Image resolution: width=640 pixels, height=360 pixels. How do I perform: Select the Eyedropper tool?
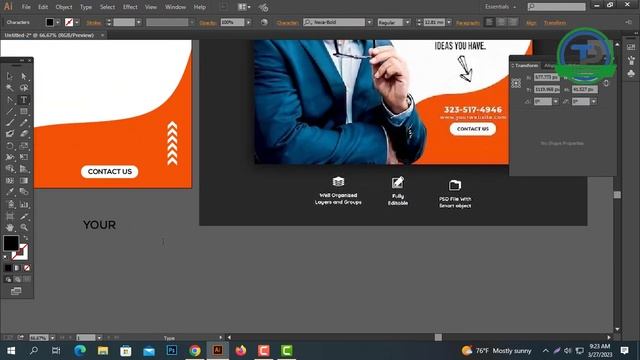10,191
